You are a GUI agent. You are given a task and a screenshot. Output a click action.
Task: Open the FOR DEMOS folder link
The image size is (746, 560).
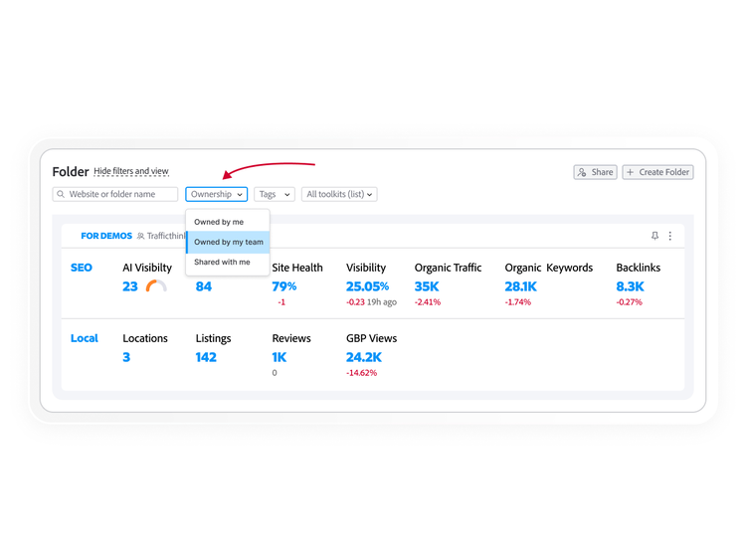(106, 236)
